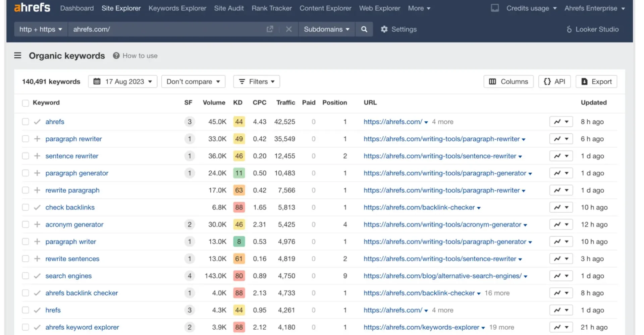The image size is (644, 335).
Task: Open the backlink-checker URL in check backlinks row
Action: click(419, 207)
